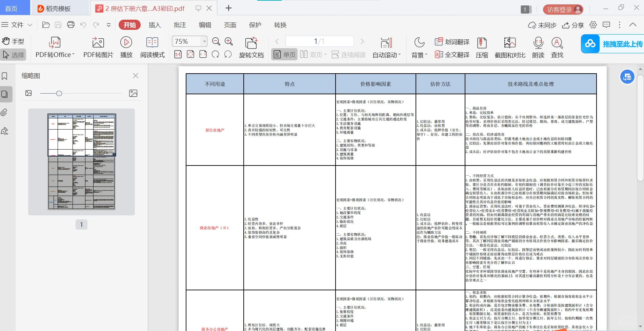Switch to 单页 single-page layout
The image size is (644, 331).
click(x=284, y=55)
